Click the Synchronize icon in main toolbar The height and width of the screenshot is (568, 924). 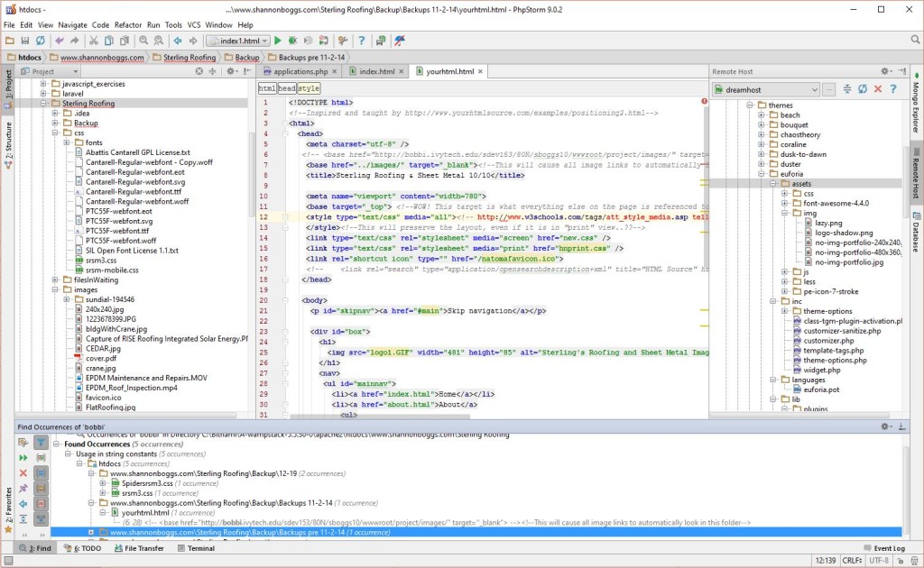(41, 41)
